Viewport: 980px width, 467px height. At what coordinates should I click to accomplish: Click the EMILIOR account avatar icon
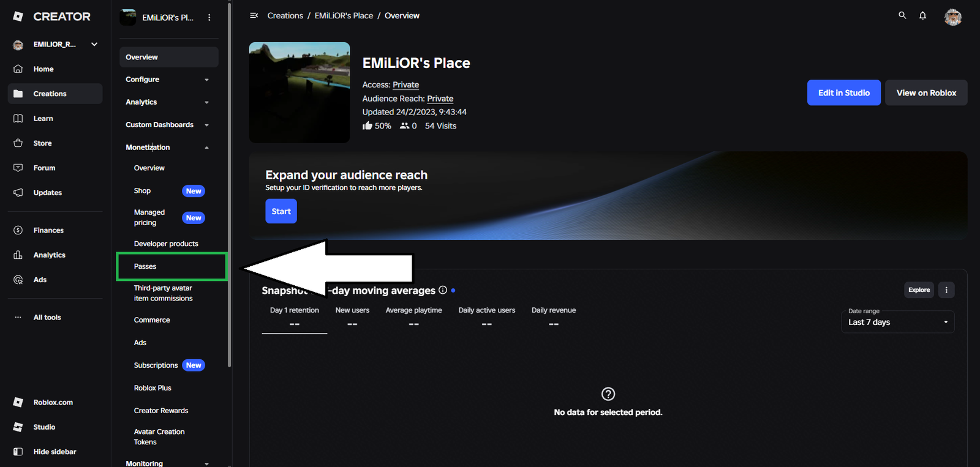[x=18, y=45]
